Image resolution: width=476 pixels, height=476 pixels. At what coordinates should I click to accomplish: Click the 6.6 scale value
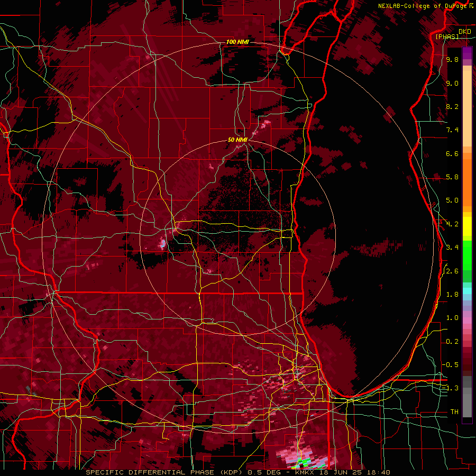[x=452, y=153]
